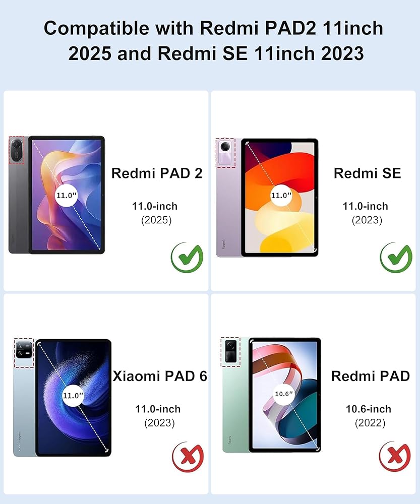Image resolution: width=420 pixels, height=504 pixels.
Task: Click the green checkmark under Redmi PAD 2
Action: 187,258
